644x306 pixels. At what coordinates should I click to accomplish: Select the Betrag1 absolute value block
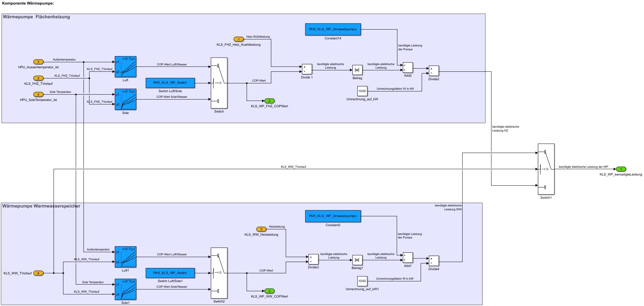(x=357, y=260)
